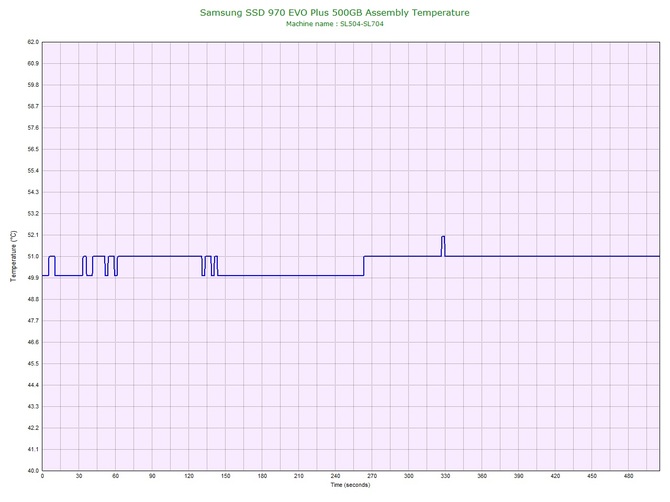Click the 56.5 temperature tick label
670x502 pixels.
click(x=33, y=149)
